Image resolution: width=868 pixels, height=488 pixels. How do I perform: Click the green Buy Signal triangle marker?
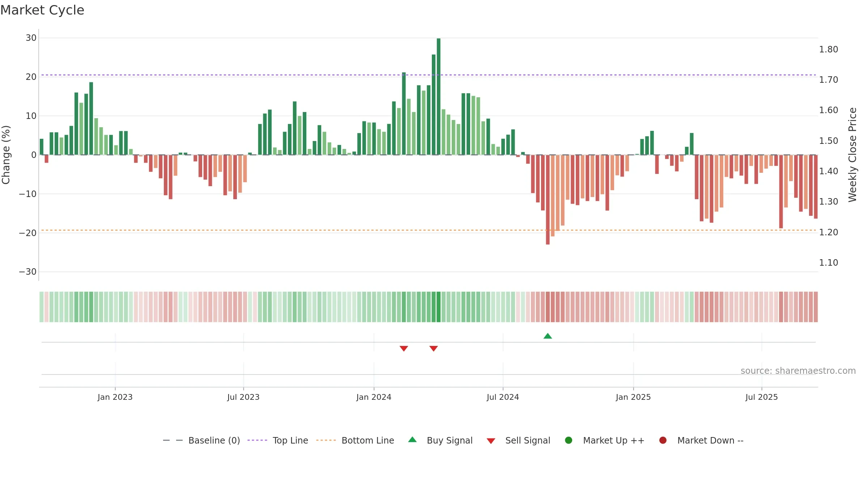[548, 336]
